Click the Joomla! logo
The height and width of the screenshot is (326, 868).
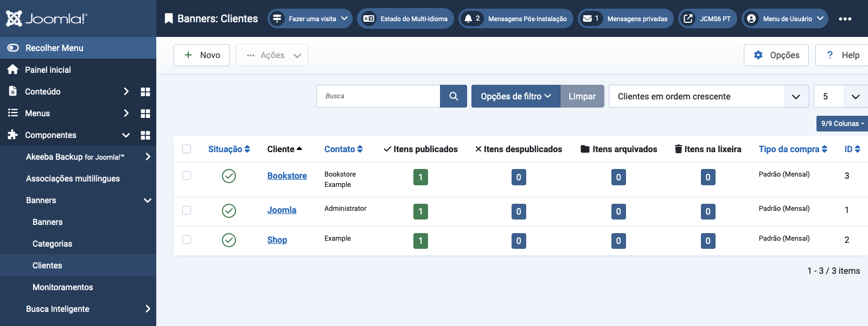pos(47,18)
